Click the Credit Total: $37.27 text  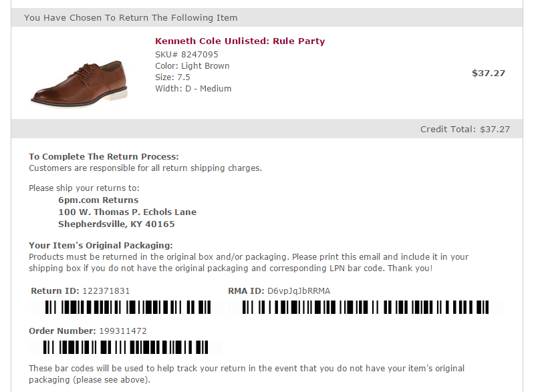(464, 129)
